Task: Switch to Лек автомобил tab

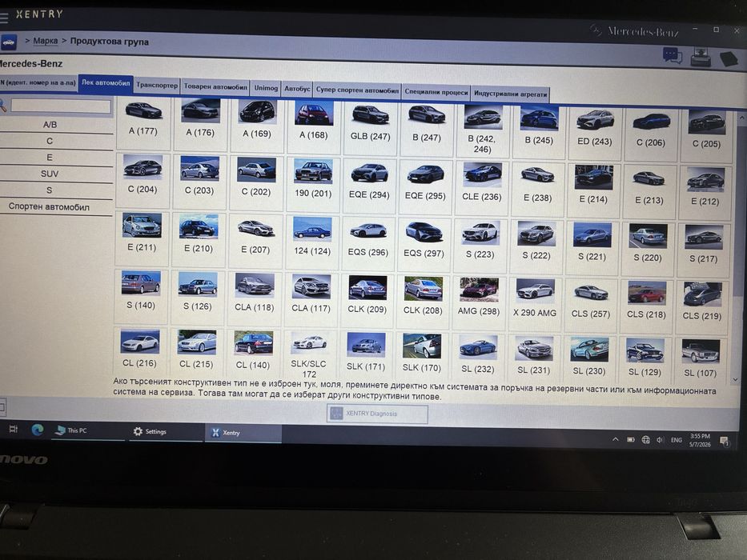Action: click(106, 83)
